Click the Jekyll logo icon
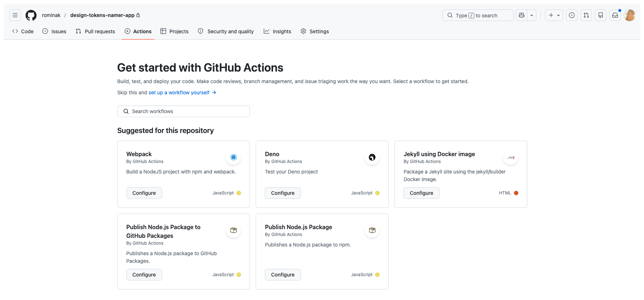The image size is (644, 300). point(511,157)
